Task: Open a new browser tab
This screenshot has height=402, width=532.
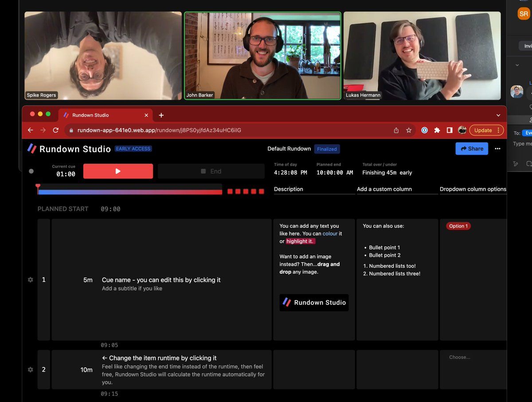Action: point(161,115)
